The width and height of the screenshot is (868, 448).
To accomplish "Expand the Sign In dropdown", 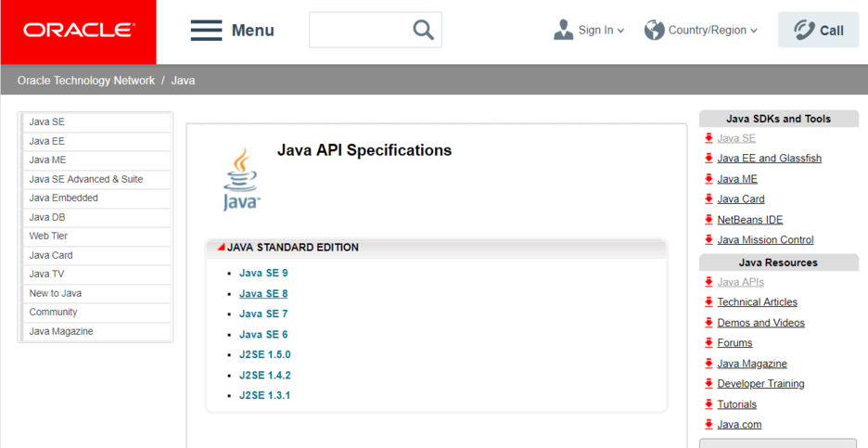I will point(620,31).
